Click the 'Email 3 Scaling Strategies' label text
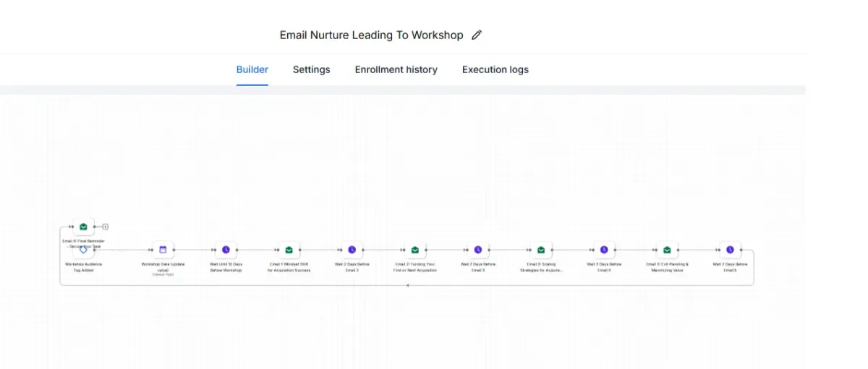The width and height of the screenshot is (868, 369). (541, 267)
